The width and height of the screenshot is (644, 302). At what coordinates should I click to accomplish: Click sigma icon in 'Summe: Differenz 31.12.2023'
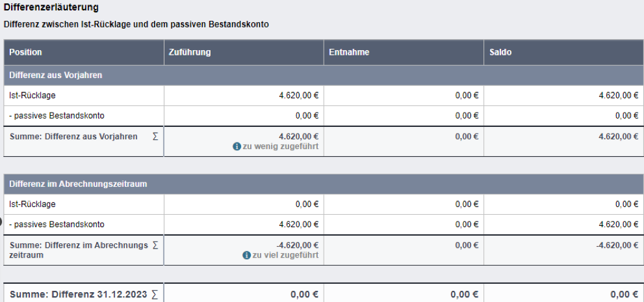[155, 295]
